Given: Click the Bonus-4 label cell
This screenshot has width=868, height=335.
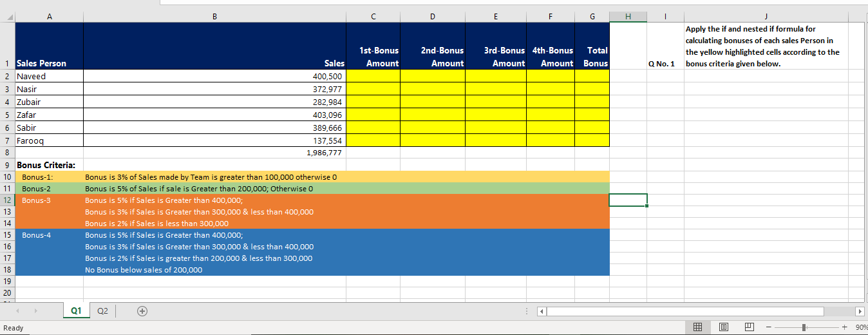Looking at the screenshot, I should click(x=49, y=235).
